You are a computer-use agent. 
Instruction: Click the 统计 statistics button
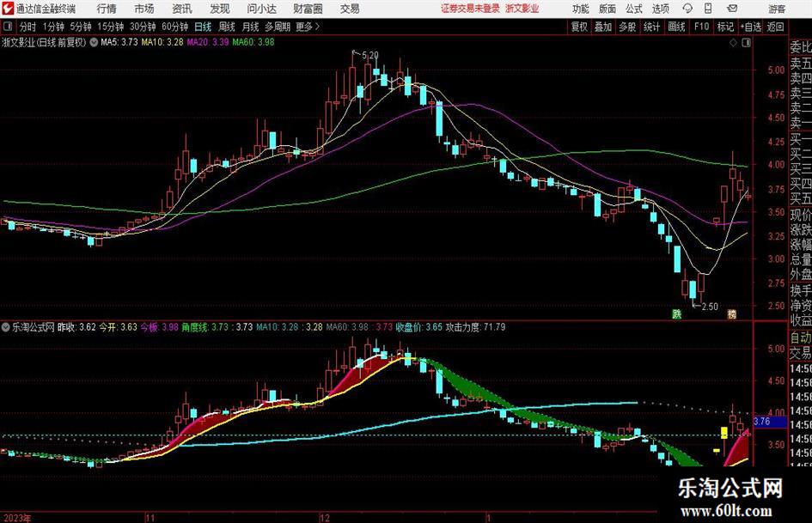(651, 27)
